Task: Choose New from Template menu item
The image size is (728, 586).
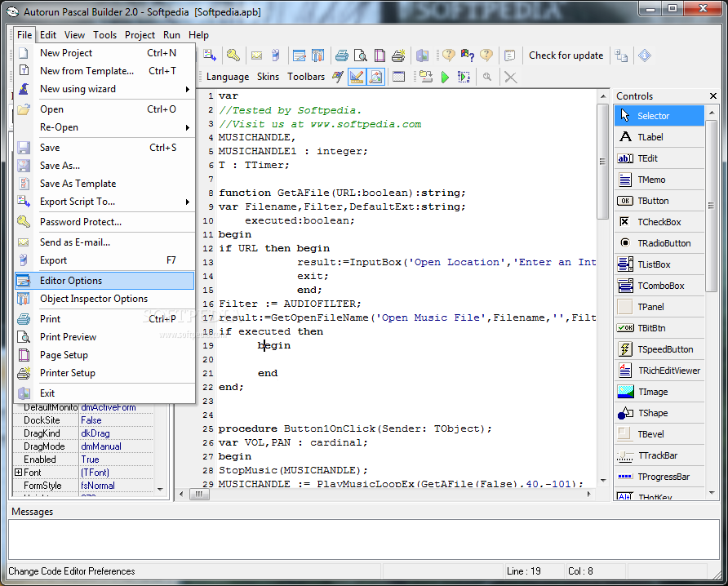Action: pyautogui.click(x=104, y=71)
